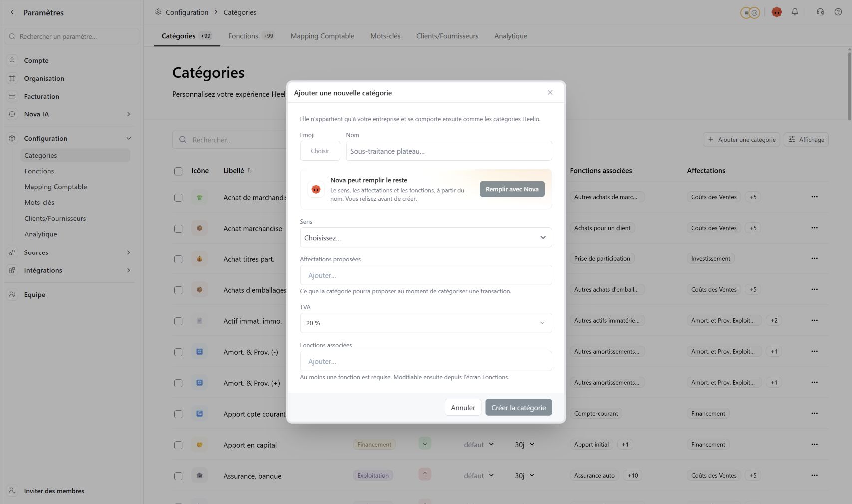
Task: Switch to the Mapping Comptable tab
Action: (x=322, y=36)
